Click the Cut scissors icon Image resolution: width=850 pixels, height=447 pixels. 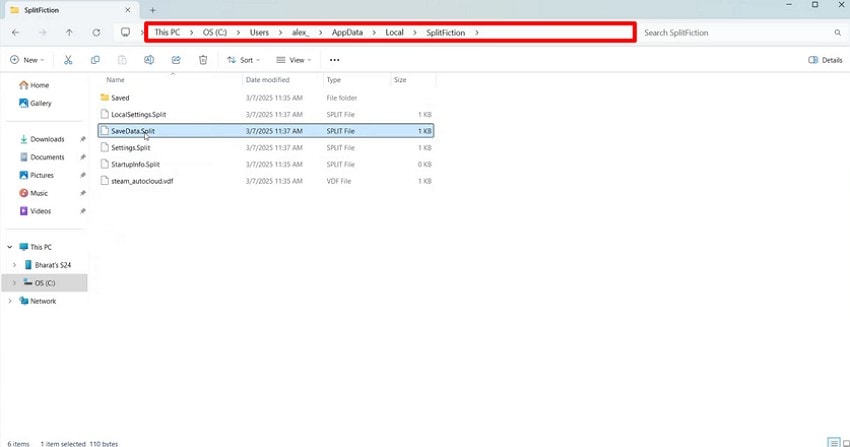68,60
